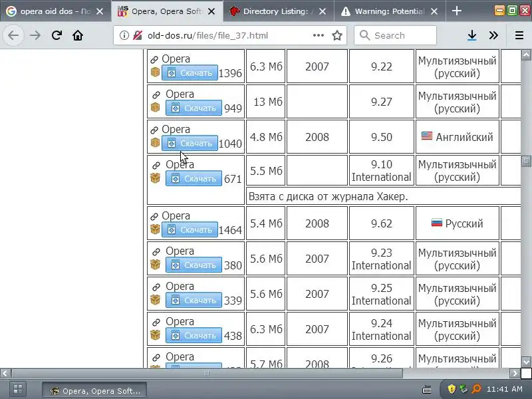Select the size cell '13 Мб'
Screen dimensions: 532x399
(265, 102)
